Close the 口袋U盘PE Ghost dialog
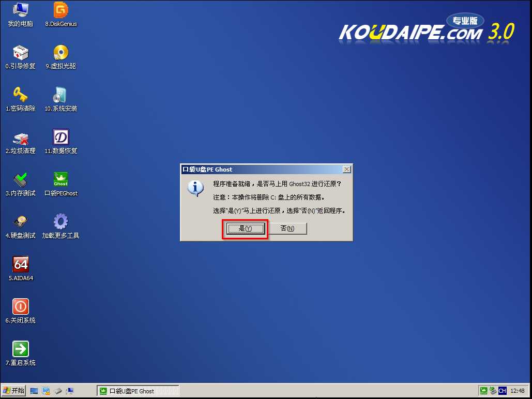Image resolution: width=532 pixels, height=399 pixels. [x=347, y=169]
